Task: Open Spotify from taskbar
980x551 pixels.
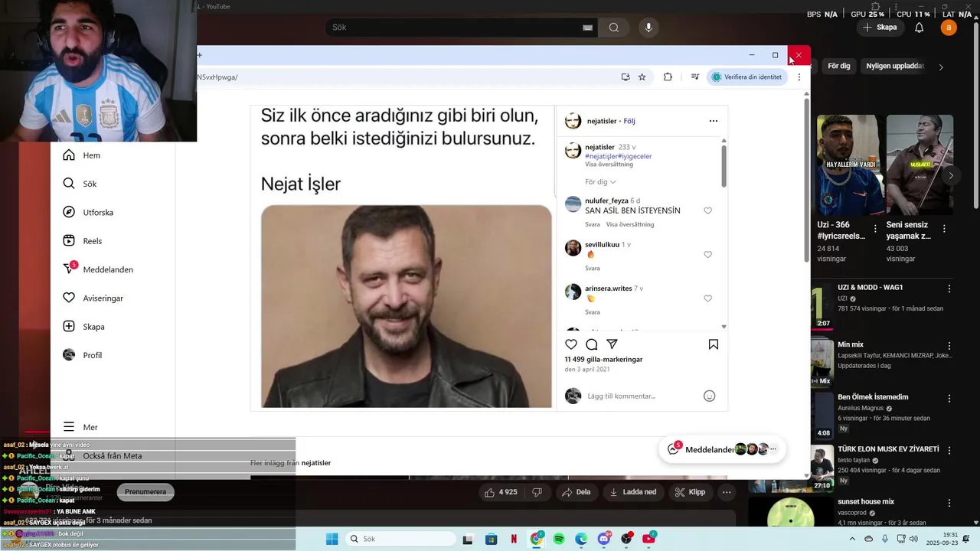Action: click(x=559, y=539)
